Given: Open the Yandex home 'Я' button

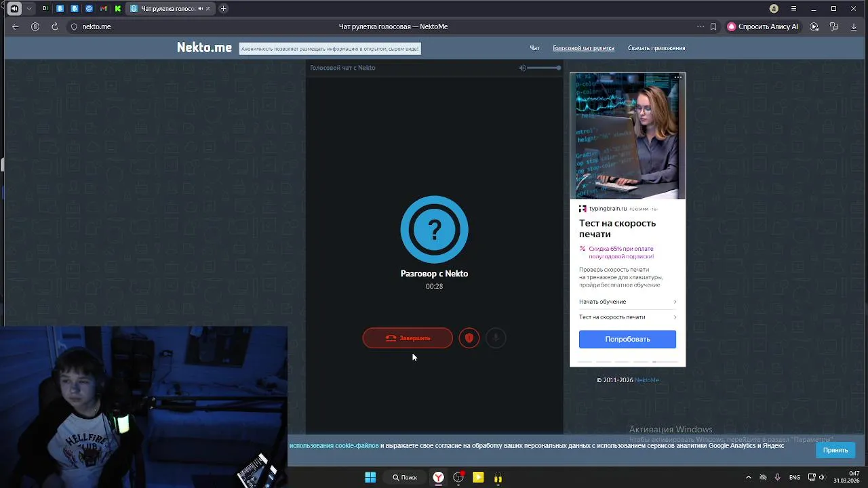Looking at the screenshot, I should (x=35, y=26).
